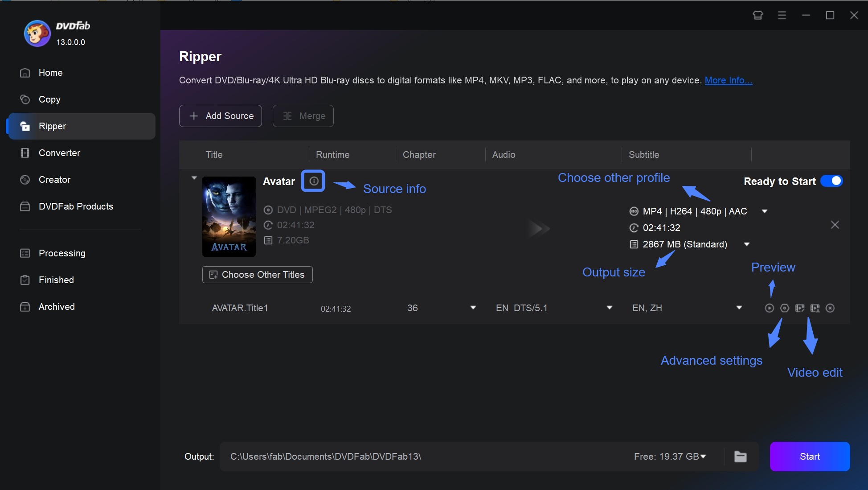Click the Copy module icon in sidebar
Screen dimensions: 868x490
pyautogui.click(x=25, y=99)
